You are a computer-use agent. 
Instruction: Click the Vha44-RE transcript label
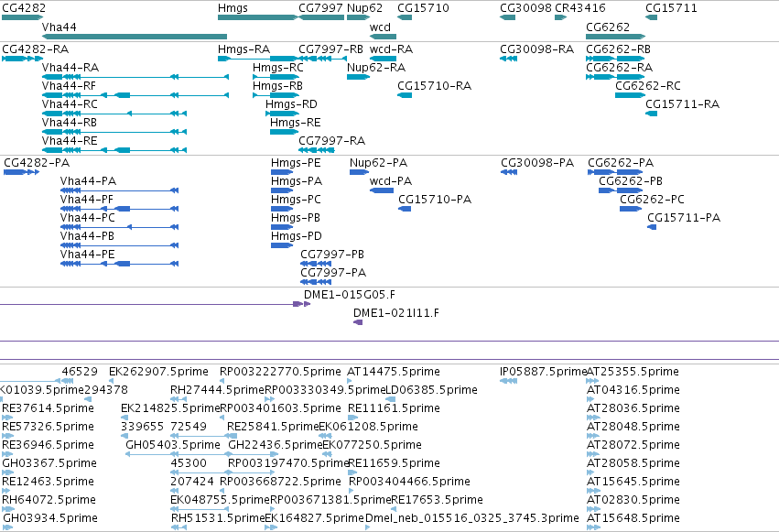[70, 141]
